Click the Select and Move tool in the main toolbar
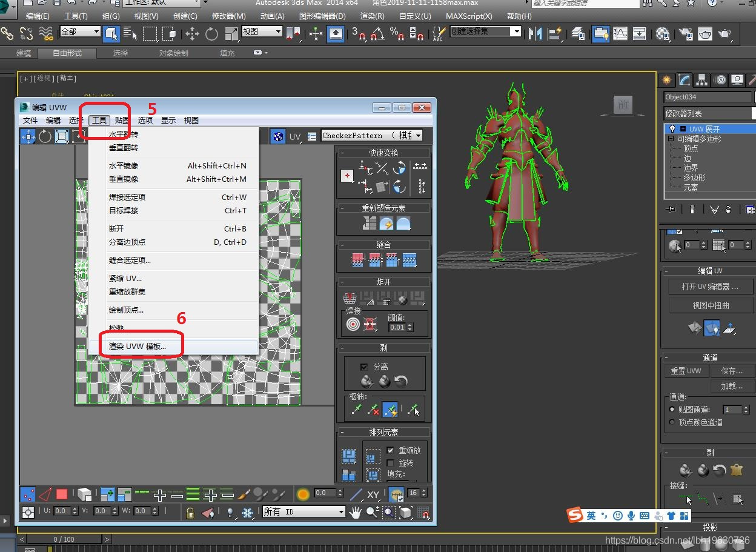The width and height of the screenshot is (756, 552). [x=192, y=34]
